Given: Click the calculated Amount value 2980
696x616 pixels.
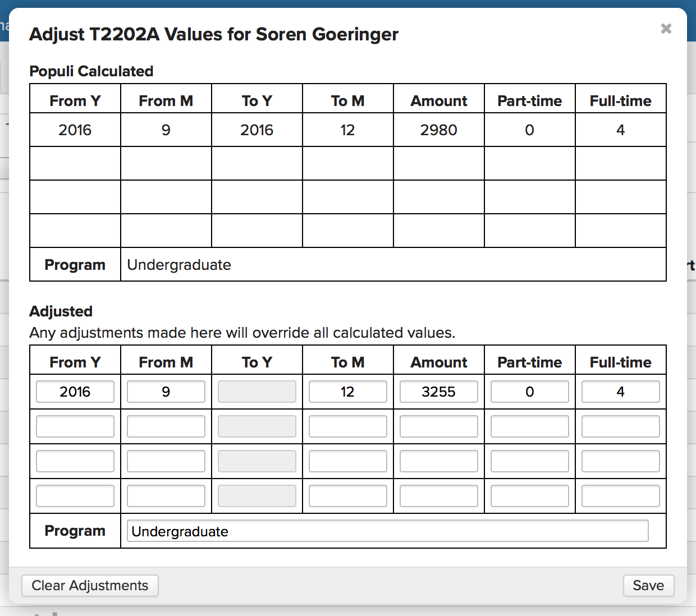Looking at the screenshot, I should pos(439,130).
